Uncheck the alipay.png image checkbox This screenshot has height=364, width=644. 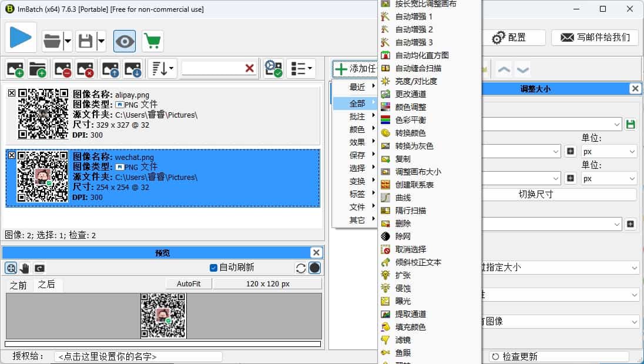(x=12, y=93)
